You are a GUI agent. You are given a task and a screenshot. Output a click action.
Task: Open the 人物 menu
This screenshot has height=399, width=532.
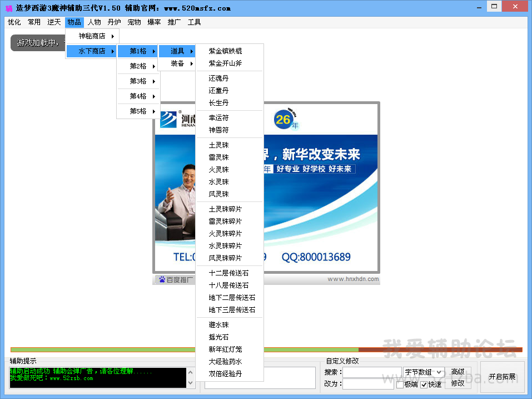click(94, 22)
